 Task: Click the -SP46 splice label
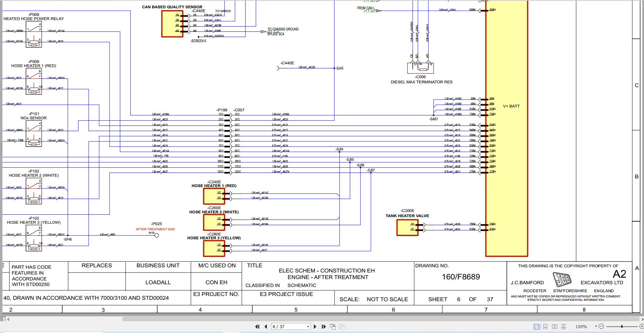point(68,239)
